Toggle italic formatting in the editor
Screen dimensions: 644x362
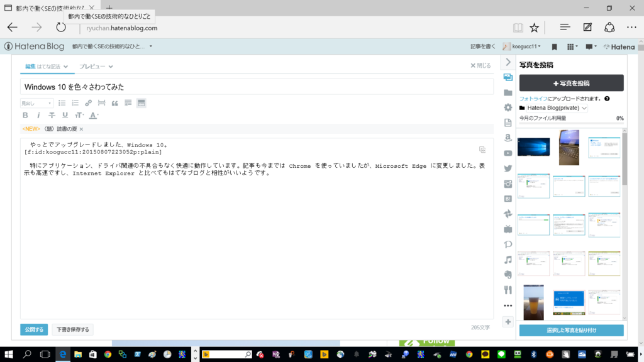tap(38, 115)
